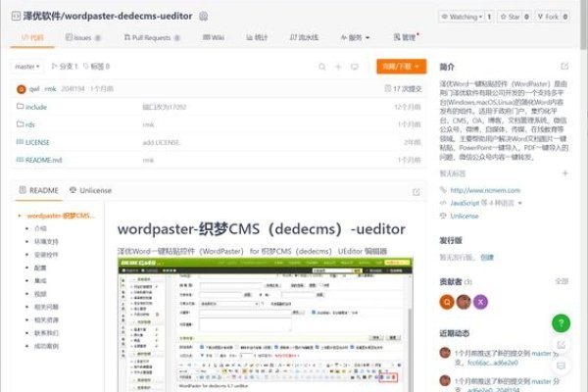Viewport: 588px width, 392px height.
Task: Click the edit icon on the README panel
Action: tap(416, 192)
